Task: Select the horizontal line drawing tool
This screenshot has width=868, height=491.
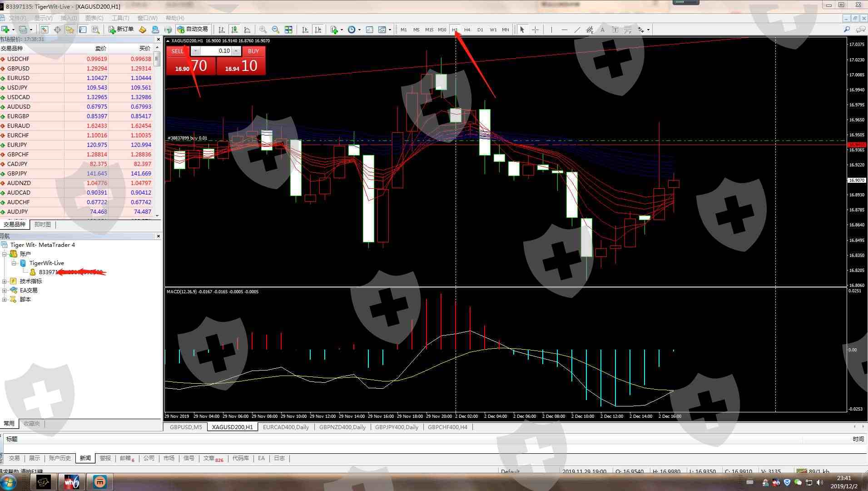Action: pos(564,30)
